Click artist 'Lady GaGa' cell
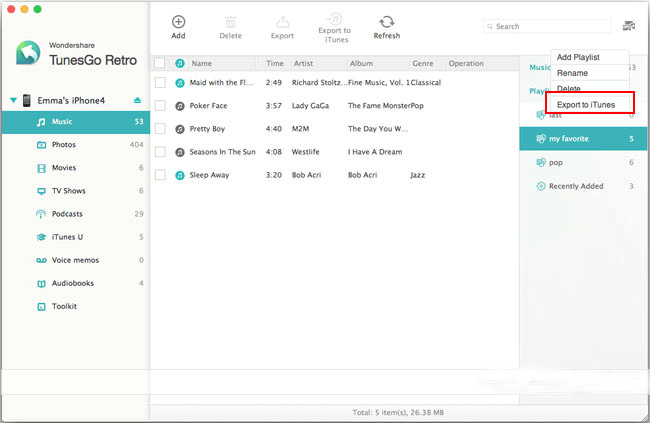 coord(310,106)
